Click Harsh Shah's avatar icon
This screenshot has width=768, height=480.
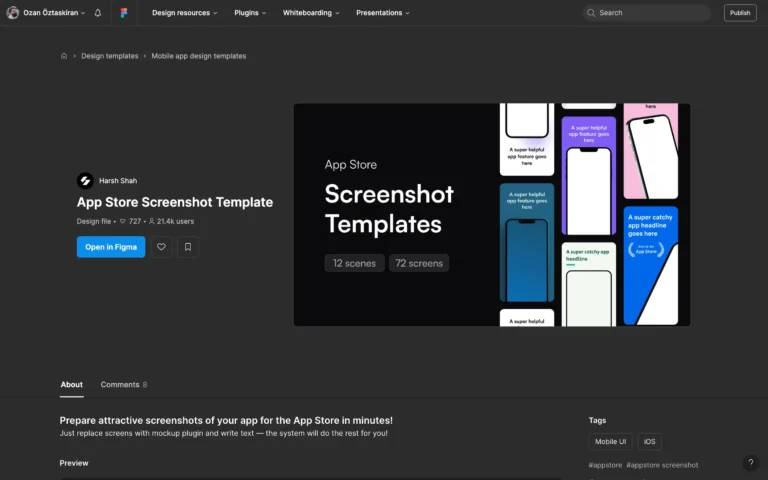[85, 181]
